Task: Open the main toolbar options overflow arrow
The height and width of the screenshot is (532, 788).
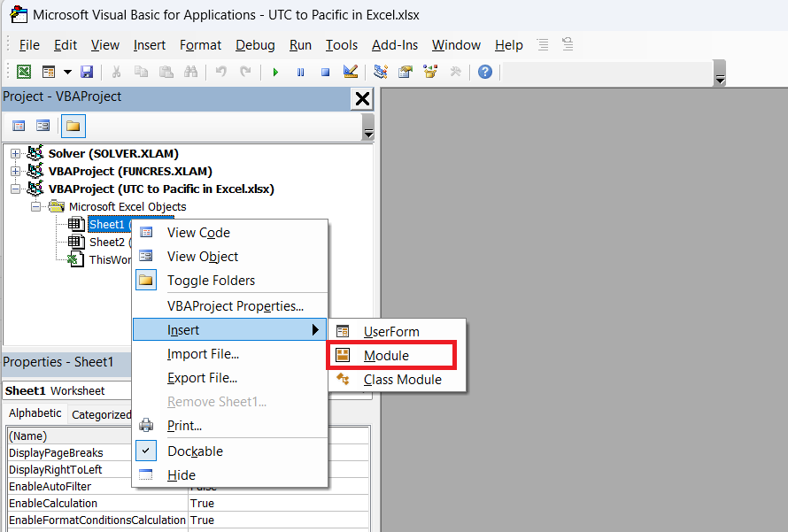Action: coord(720,73)
